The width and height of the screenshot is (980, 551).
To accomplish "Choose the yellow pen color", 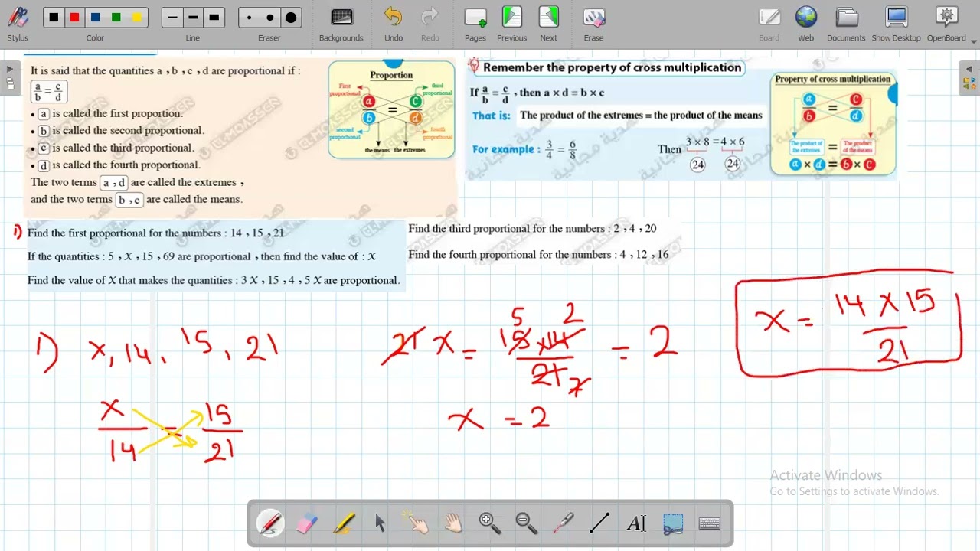I will (x=136, y=18).
